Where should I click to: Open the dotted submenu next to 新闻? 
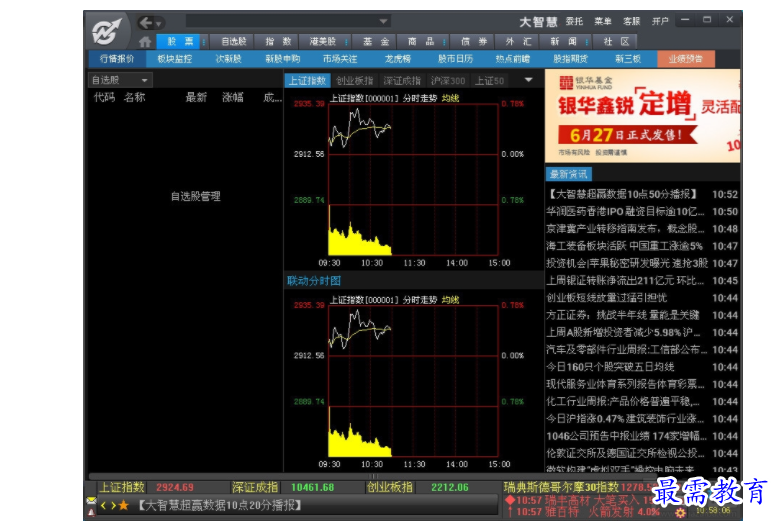pyautogui.click(x=587, y=42)
